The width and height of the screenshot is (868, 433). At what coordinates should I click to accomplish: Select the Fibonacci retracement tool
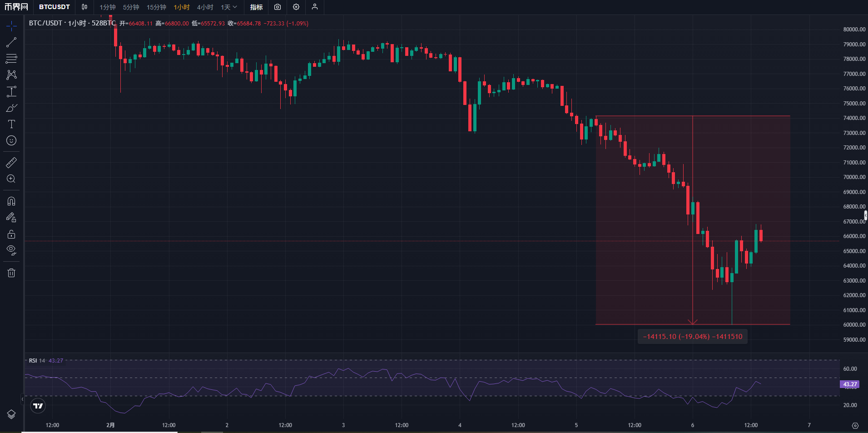click(11, 59)
